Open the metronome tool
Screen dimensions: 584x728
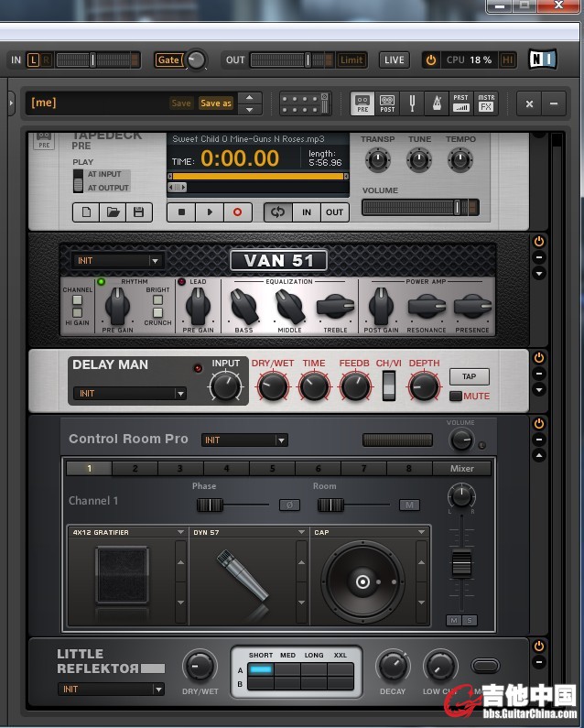[x=436, y=103]
